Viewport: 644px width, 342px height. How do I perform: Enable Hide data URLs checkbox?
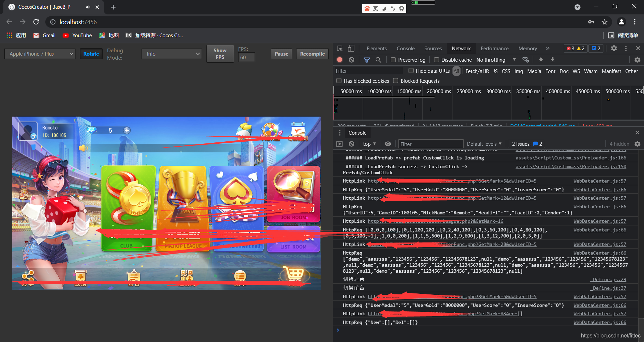click(x=411, y=71)
